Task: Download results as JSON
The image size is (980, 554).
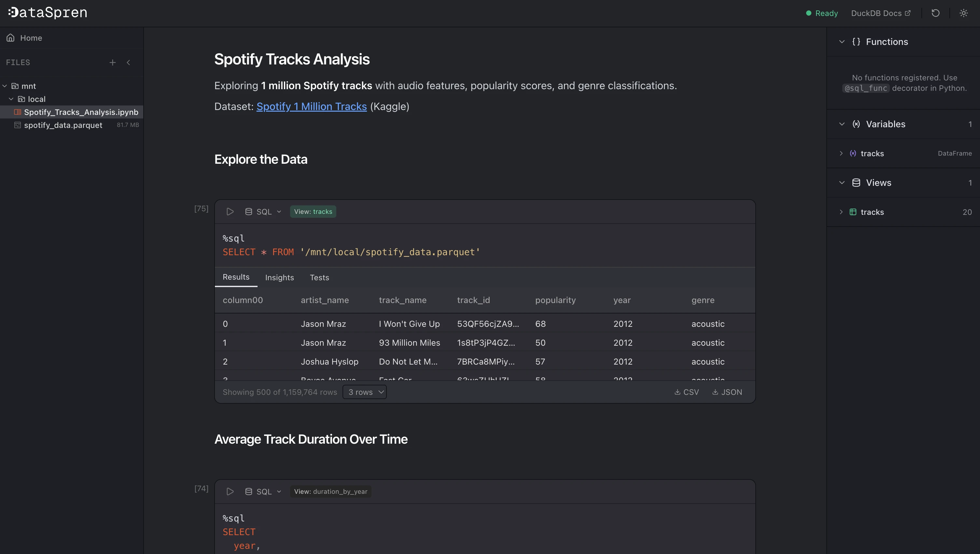Action: click(x=727, y=392)
